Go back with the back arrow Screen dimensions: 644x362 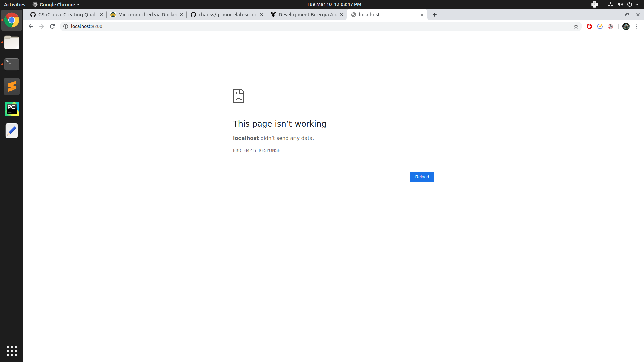click(x=31, y=26)
